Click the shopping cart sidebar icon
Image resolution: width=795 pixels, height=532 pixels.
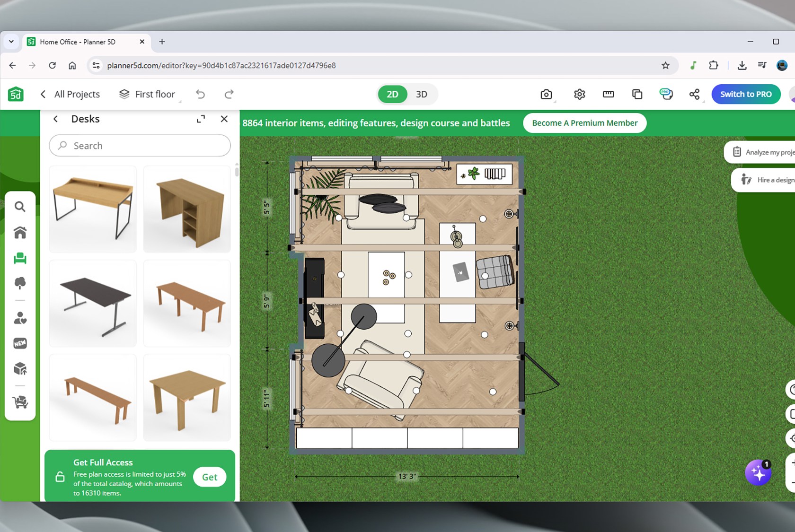pyautogui.click(x=20, y=402)
